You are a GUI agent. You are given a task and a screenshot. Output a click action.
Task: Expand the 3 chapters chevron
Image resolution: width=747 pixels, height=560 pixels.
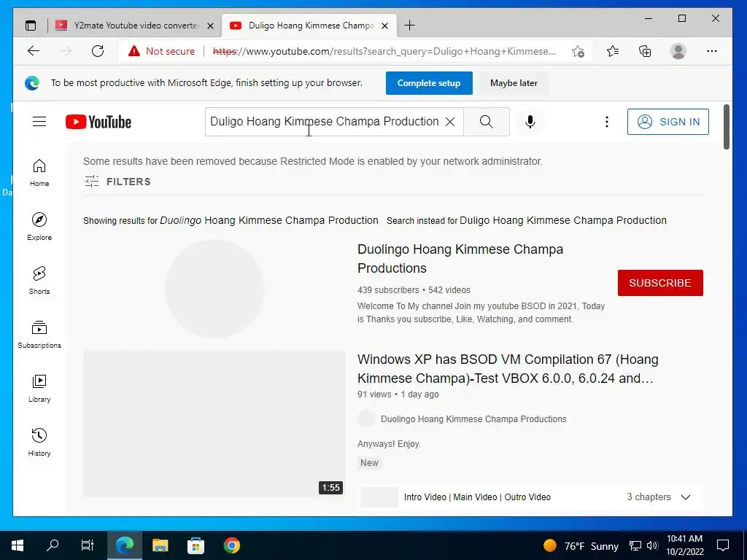pyautogui.click(x=686, y=497)
